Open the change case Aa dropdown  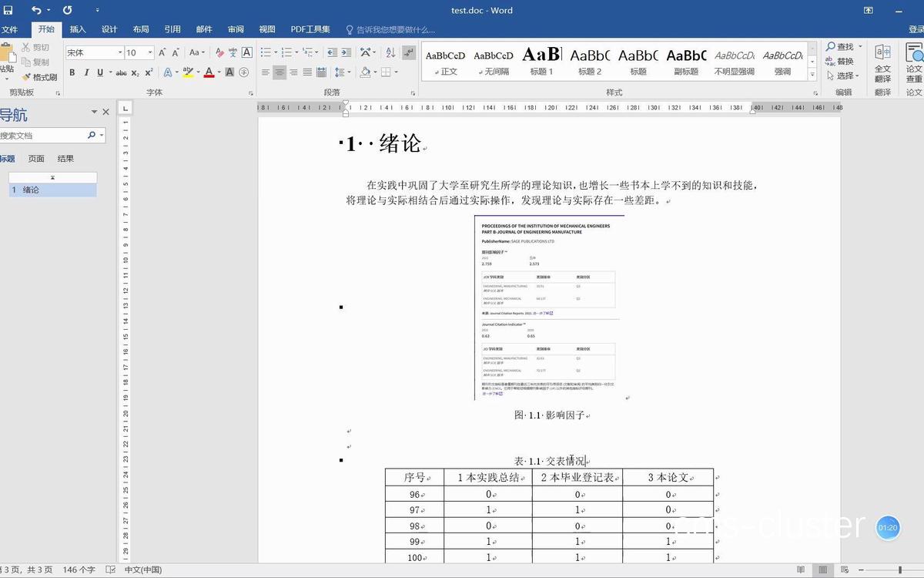197,52
